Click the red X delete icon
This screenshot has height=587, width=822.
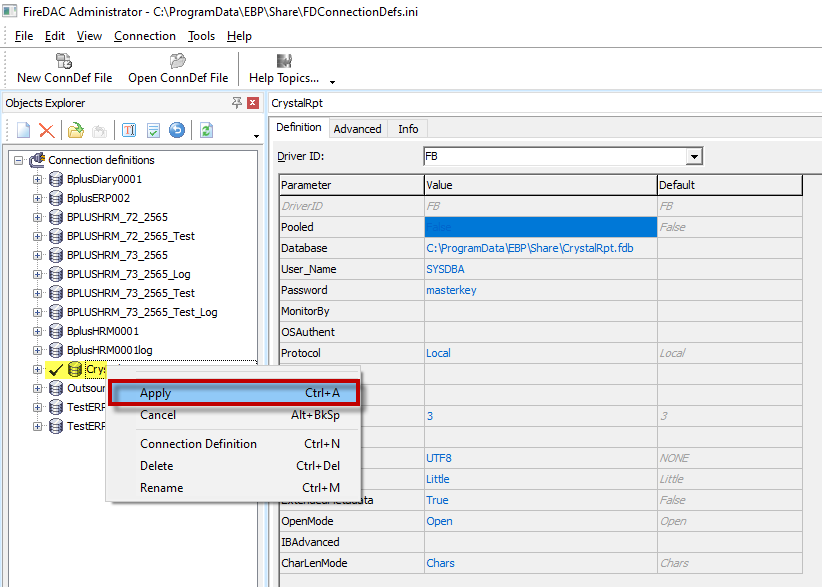click(x=46, y=130)
